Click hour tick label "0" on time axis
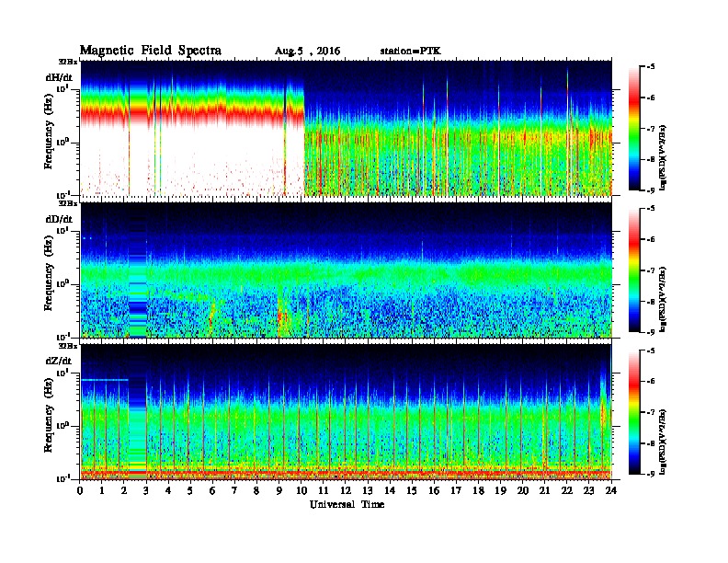Screen dimensions: 728x563 click(80, 491)
